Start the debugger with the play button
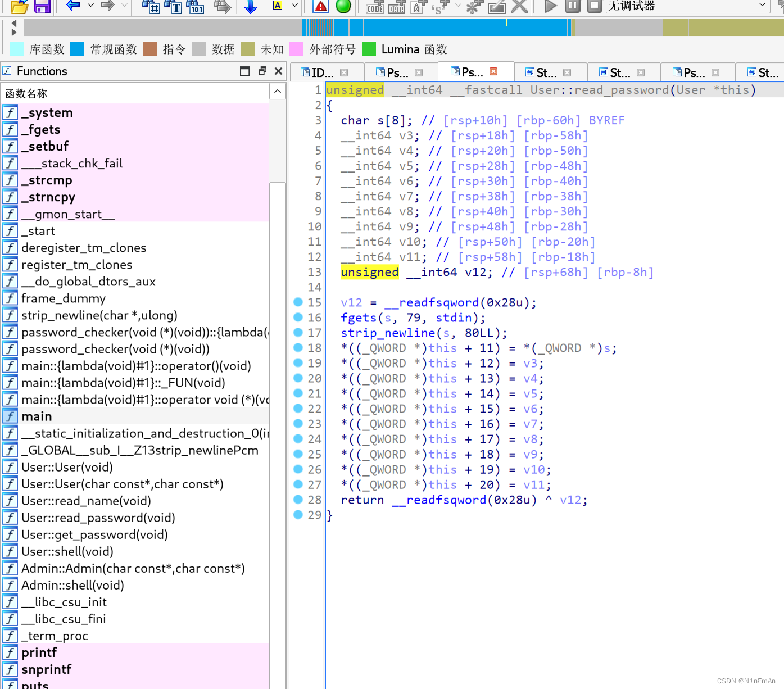784x689 pixels. point(551,6)
